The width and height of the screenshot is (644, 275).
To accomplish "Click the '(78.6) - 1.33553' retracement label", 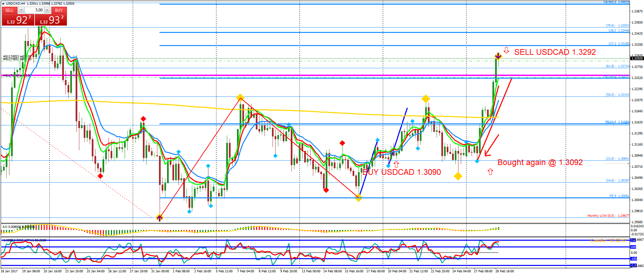I will pos(617,26).
